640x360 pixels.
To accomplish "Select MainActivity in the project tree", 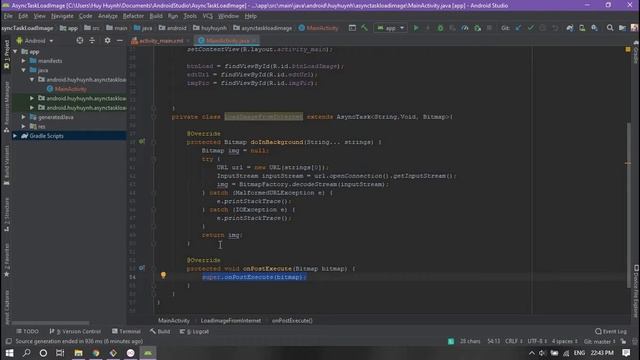I will coord(71,89).
